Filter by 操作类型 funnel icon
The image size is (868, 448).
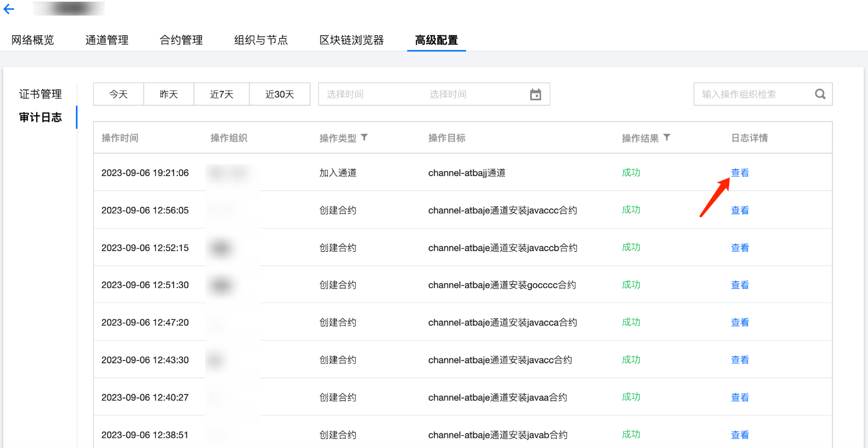[364, 137]
